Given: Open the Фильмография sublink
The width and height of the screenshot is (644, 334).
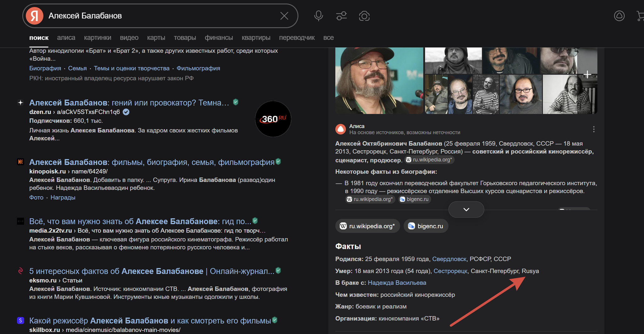Looking at the screenshot, I should [198, 68].
